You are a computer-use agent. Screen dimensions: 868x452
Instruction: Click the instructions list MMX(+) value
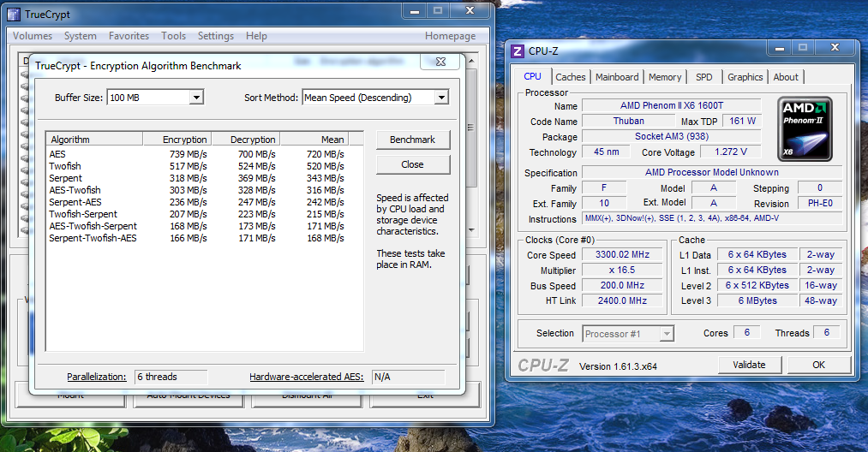(x=712, y=218)
